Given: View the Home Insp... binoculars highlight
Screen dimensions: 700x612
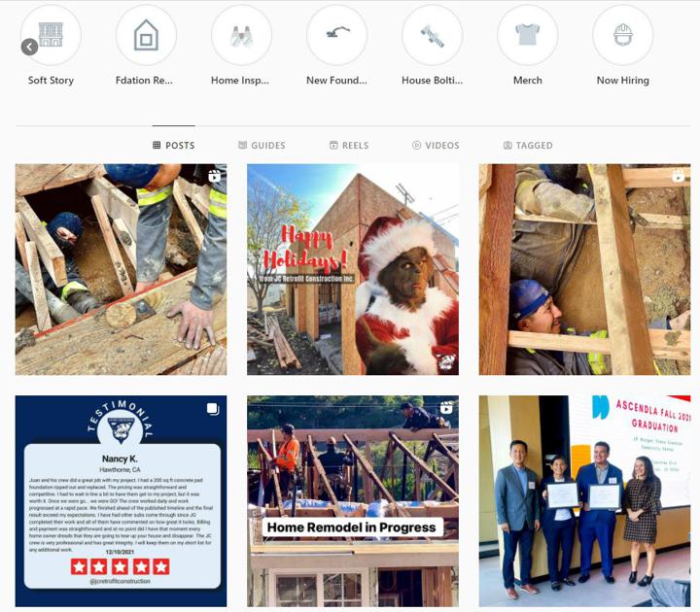Looking at the screenshot, I should (x=241, y=35).
